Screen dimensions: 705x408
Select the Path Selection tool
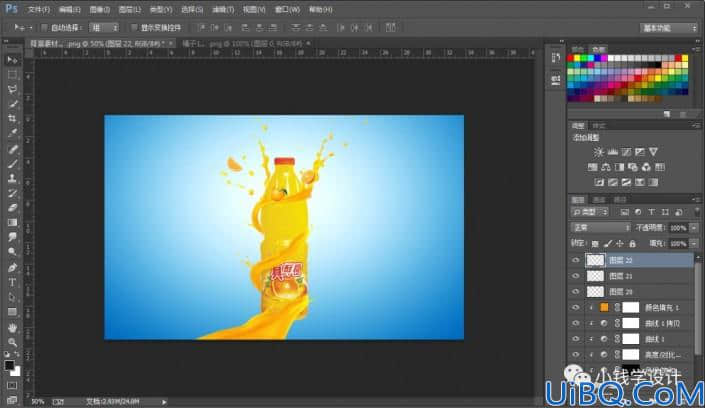click(x=12, y=297)
